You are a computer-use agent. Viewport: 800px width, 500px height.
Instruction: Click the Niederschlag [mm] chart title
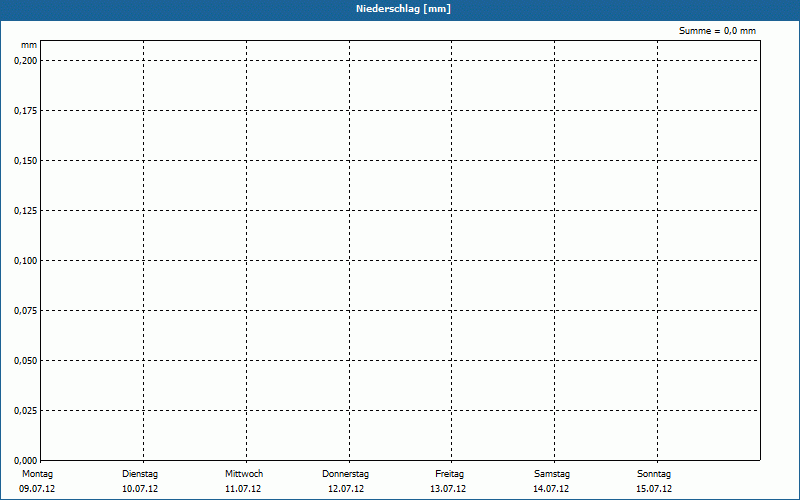[x=403, y=9]
